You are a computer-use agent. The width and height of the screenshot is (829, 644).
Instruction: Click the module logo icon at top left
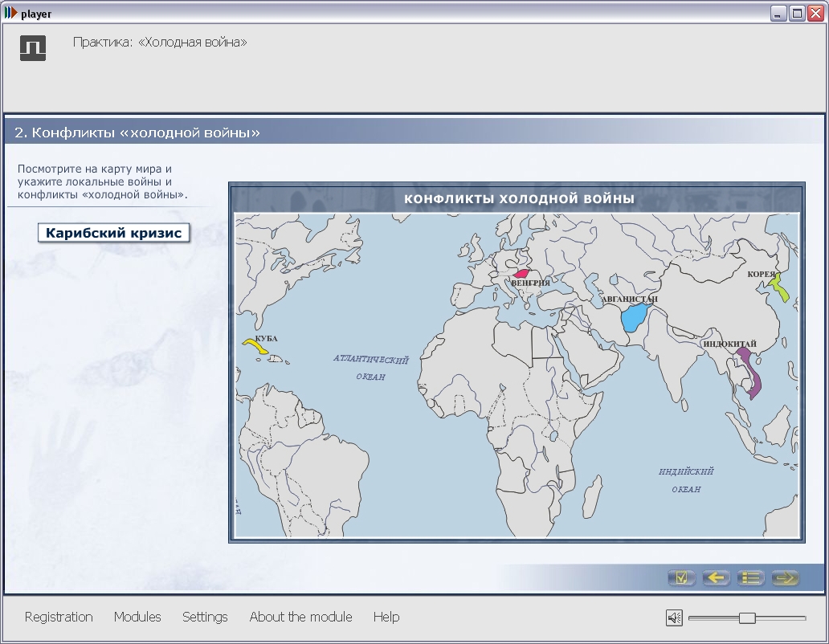coord(33,48)
